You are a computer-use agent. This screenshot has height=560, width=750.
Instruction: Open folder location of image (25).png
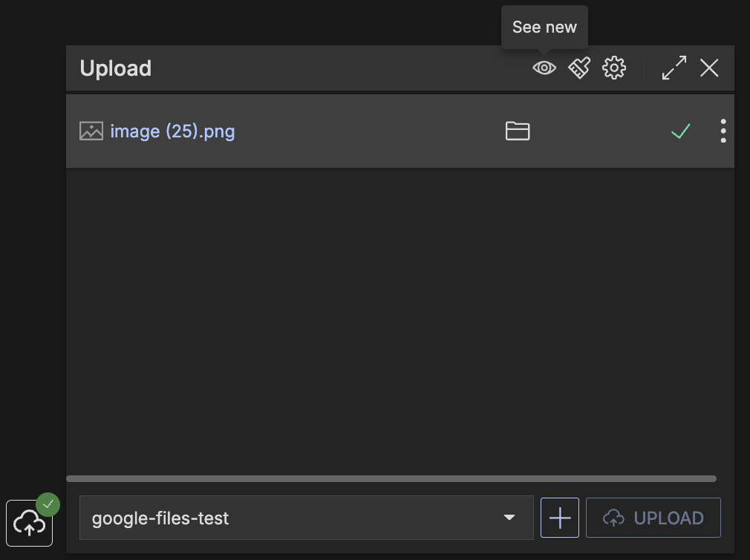pyautogui.click(x=518, y=131)
